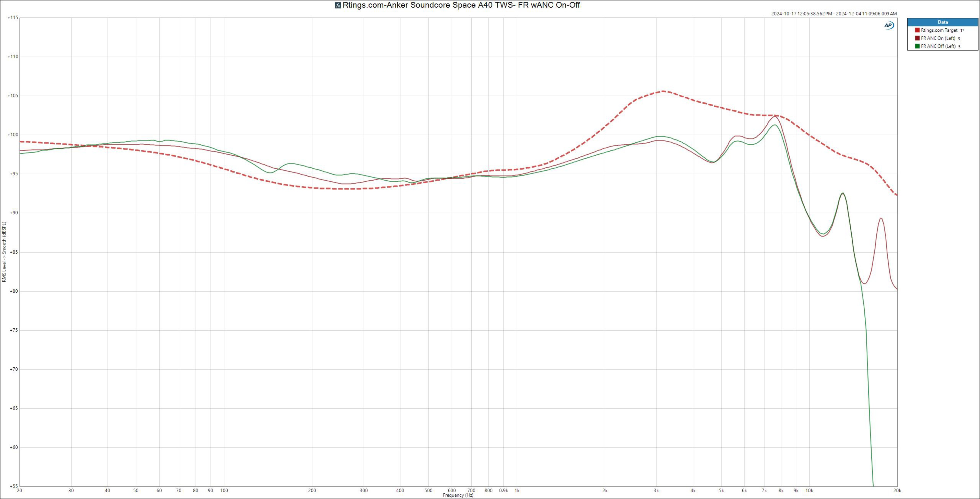Click the 200 tick label on x-axis
Screen dimensions: 980x499
click(x=312, y=491)
